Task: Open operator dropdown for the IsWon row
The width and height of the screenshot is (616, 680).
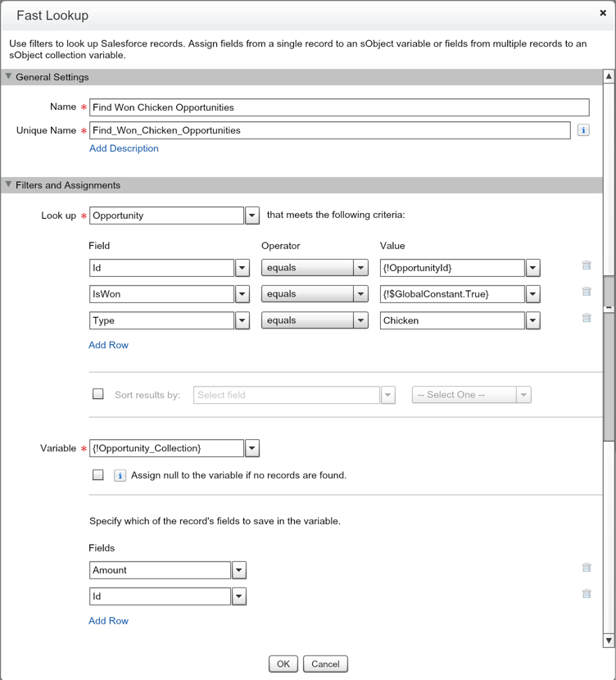Action: click(x=360, y=294)
